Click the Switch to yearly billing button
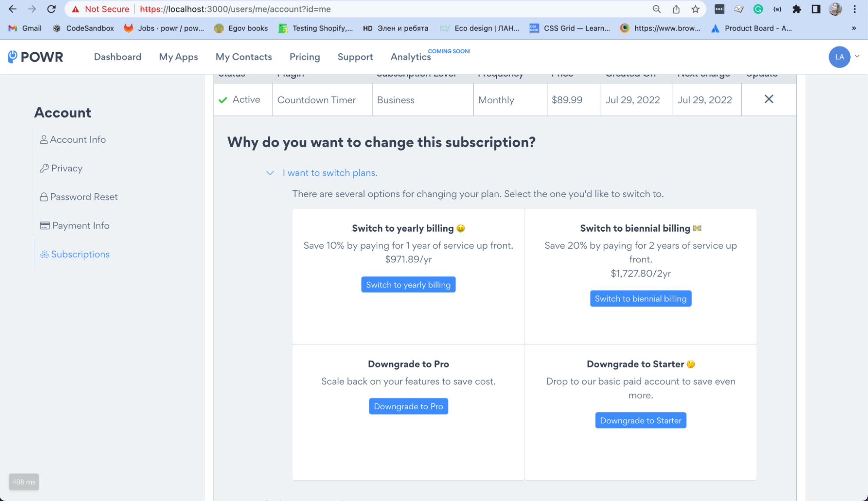This screenshot has height=501, width=868. 408,285
